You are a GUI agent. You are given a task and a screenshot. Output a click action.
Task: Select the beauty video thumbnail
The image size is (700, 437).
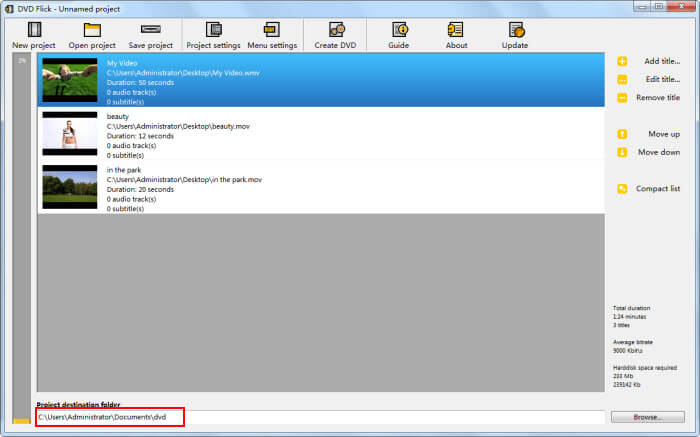click(70, 133)
